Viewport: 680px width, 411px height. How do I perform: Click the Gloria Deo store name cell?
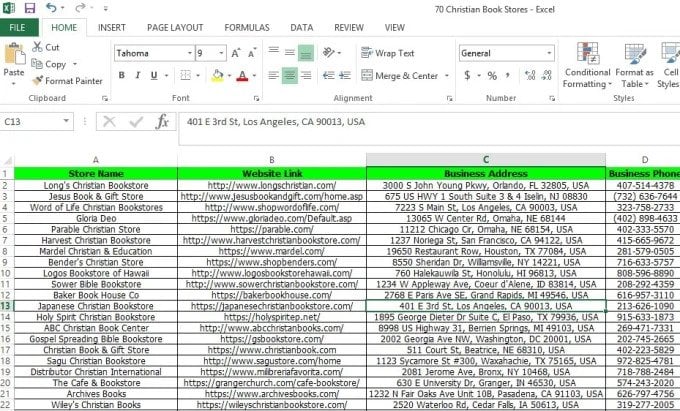pyautogui.click(x=96, y=218)
